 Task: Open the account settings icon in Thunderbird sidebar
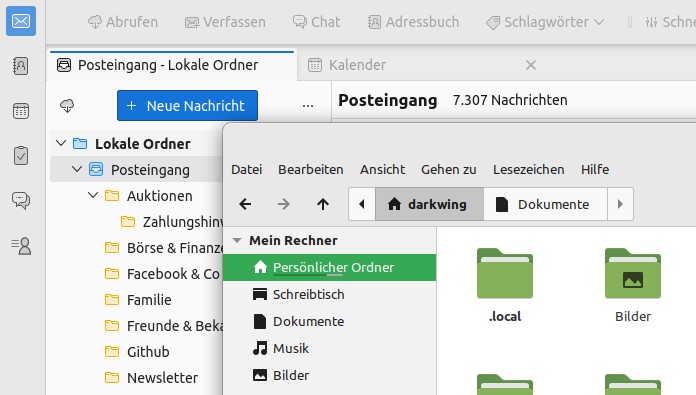click(x=21, y=245)
